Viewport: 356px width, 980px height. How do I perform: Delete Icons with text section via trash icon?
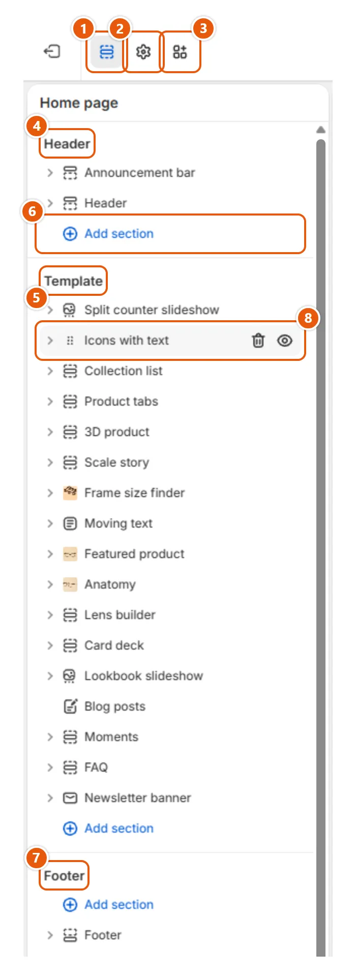tap(258, 341)
